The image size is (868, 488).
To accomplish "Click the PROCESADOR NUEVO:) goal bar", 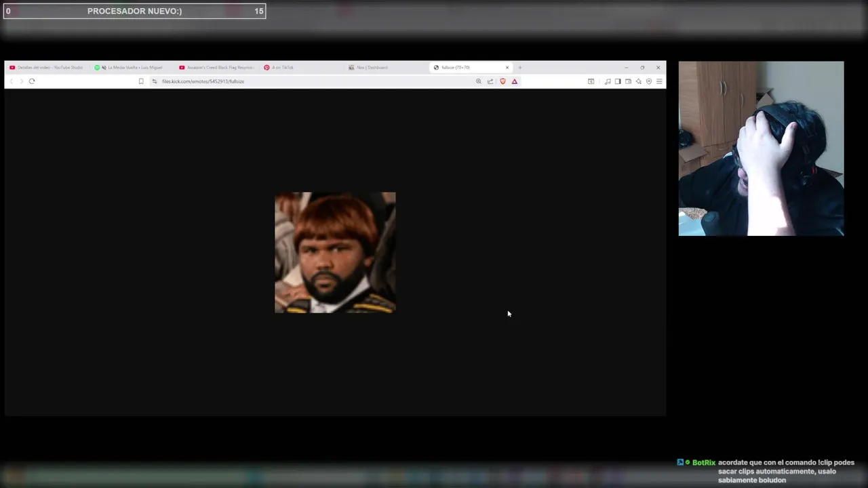I will [134, 11].
